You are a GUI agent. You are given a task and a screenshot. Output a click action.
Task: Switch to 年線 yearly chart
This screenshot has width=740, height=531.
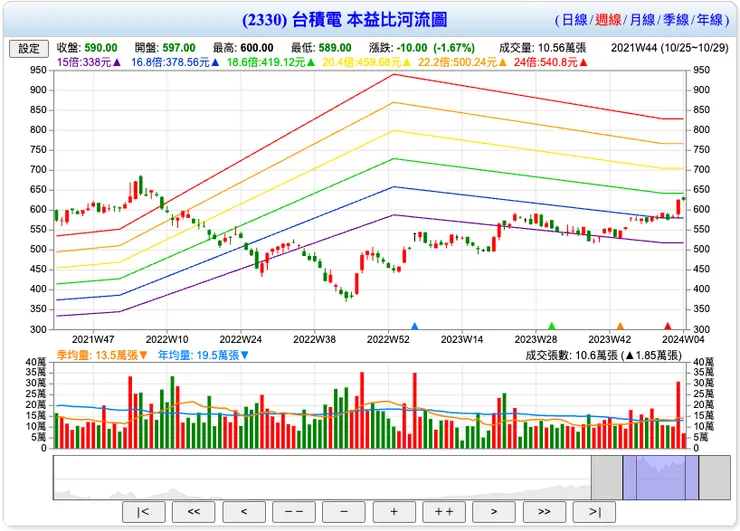tap(710, 20)
